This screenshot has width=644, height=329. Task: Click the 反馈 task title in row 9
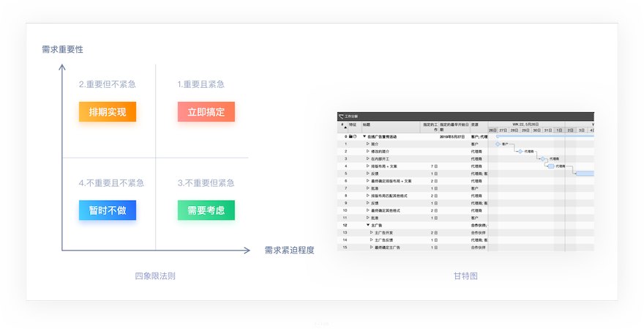[x=375, y=203]
